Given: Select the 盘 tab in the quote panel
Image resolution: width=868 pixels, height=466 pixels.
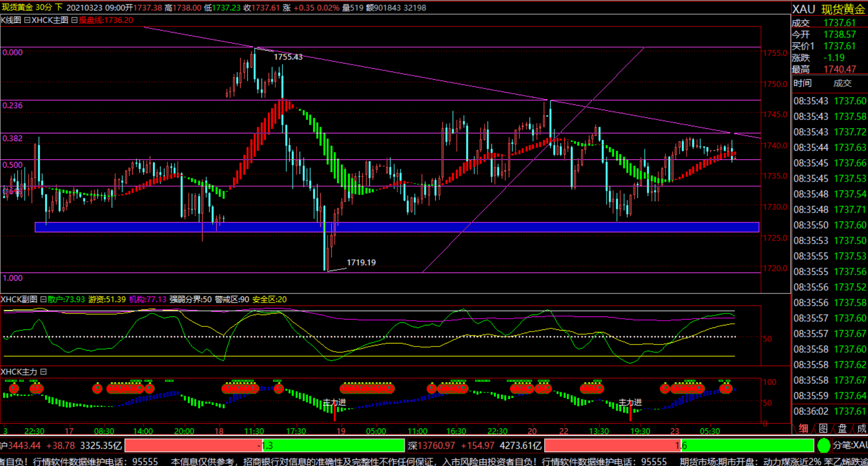Looking at the screenshot, I should click(x=842, y=428).
